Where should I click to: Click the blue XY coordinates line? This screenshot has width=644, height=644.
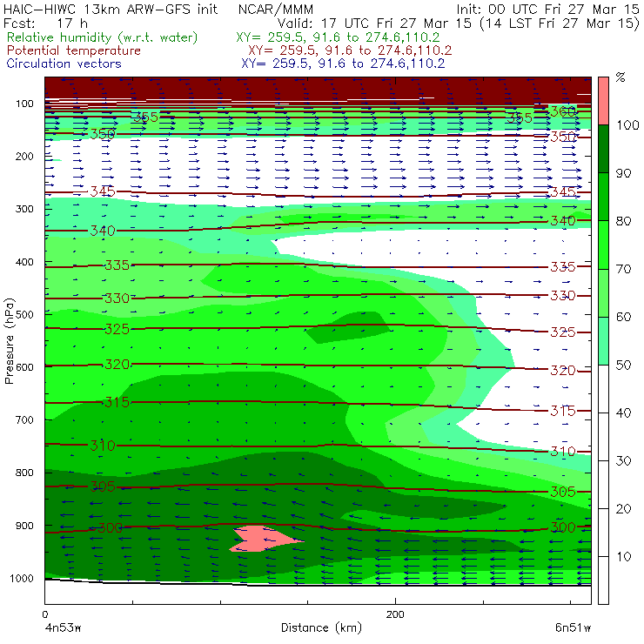(x=343, y=64)
